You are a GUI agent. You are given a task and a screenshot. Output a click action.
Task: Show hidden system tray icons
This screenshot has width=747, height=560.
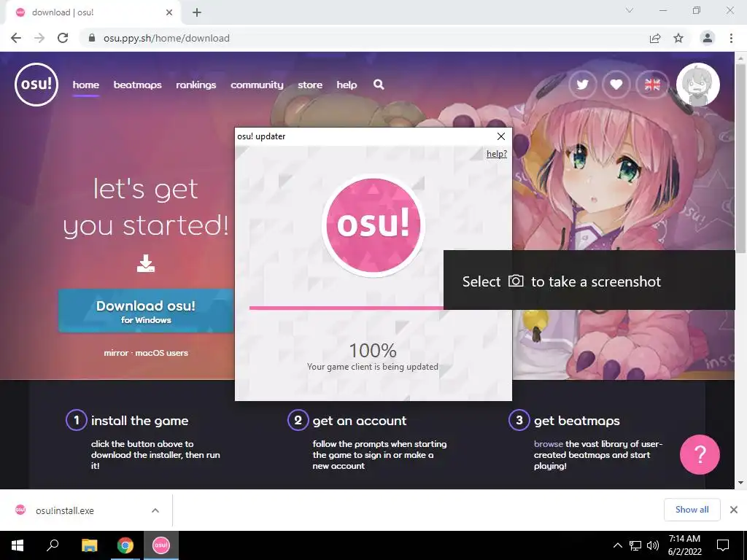[x=617, y=545]
